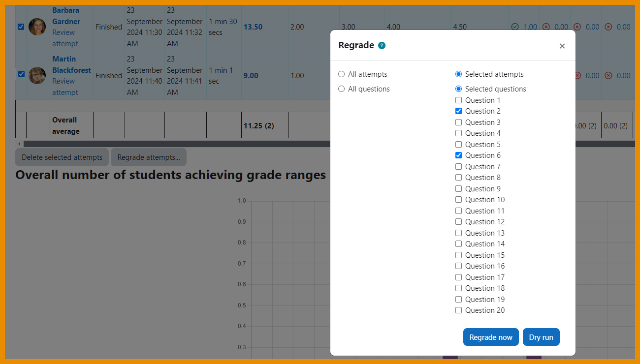This screenshot has width=640, height=364.
Task: Click the red cross icon next to Barbara's first 0.00
Action: pos(546,27)
